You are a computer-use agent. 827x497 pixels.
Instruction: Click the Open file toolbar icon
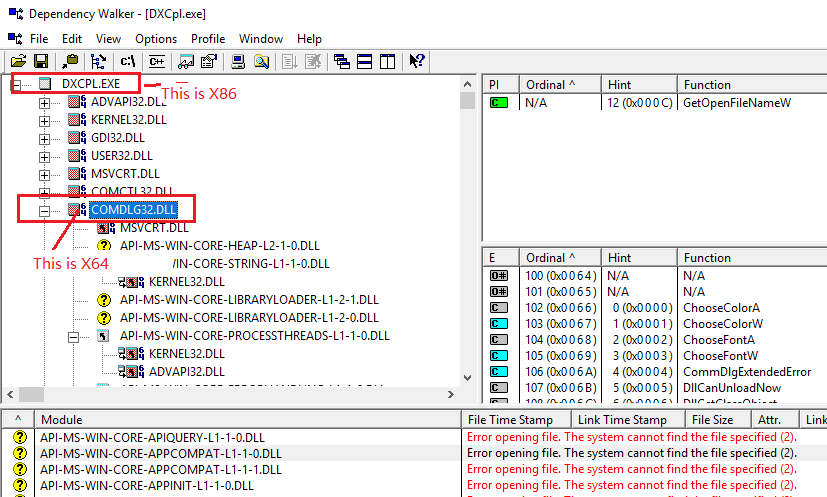[x=18, y=62]
